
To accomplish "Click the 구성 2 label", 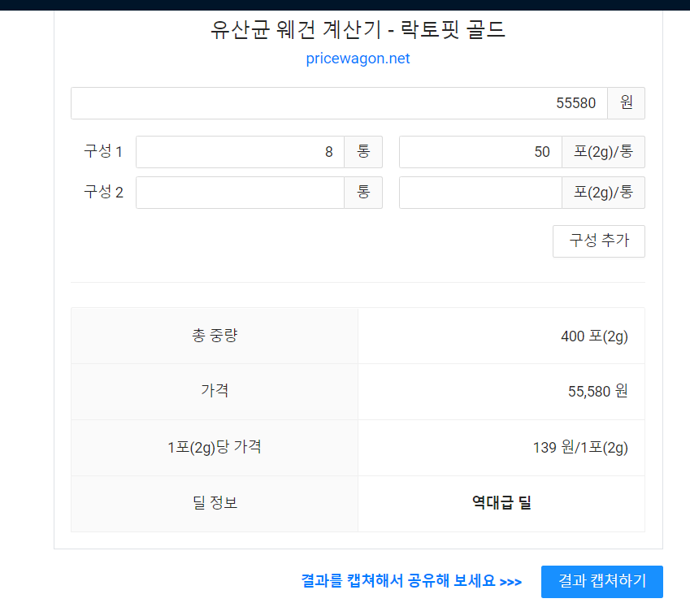I will (x=103, y=192).
